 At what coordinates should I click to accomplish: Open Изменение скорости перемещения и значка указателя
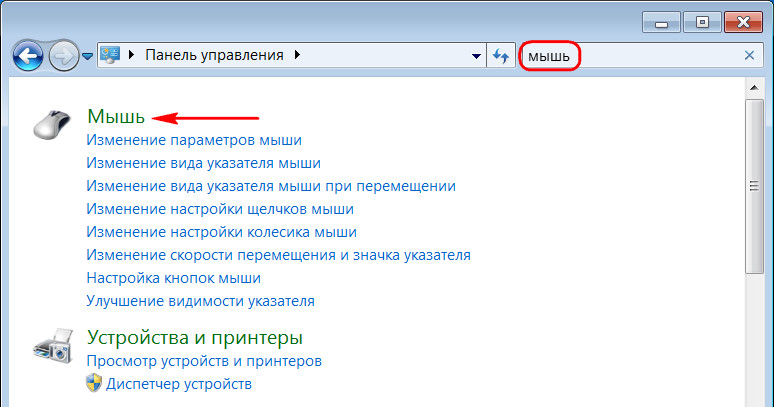point(278,255)
